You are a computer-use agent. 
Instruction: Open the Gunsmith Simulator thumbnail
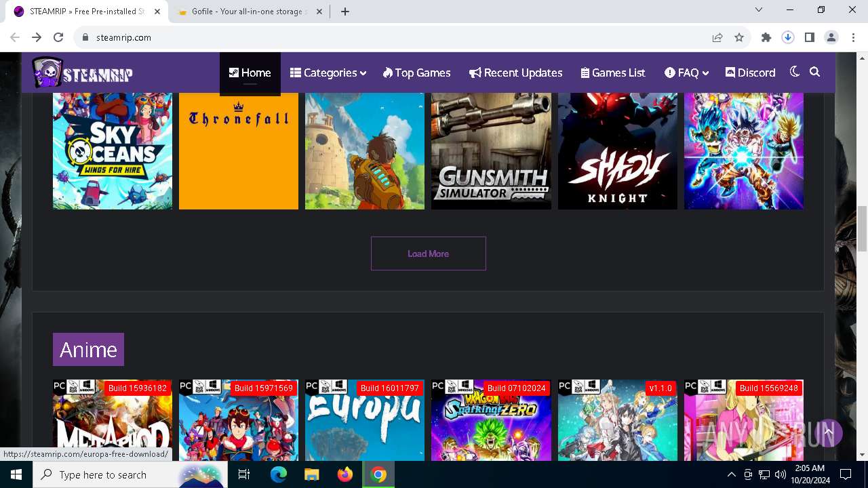(x=491, y=150)
